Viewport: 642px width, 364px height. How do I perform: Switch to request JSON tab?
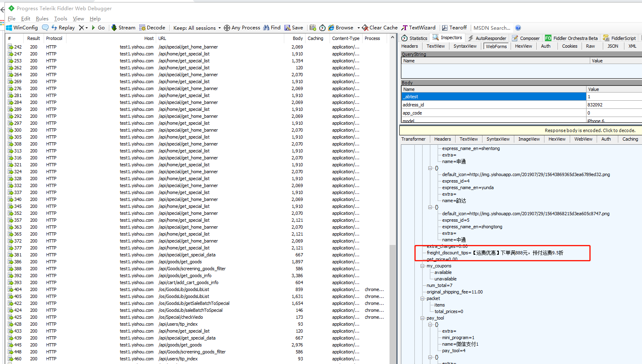pyautogui.click(x=613, y=46)
